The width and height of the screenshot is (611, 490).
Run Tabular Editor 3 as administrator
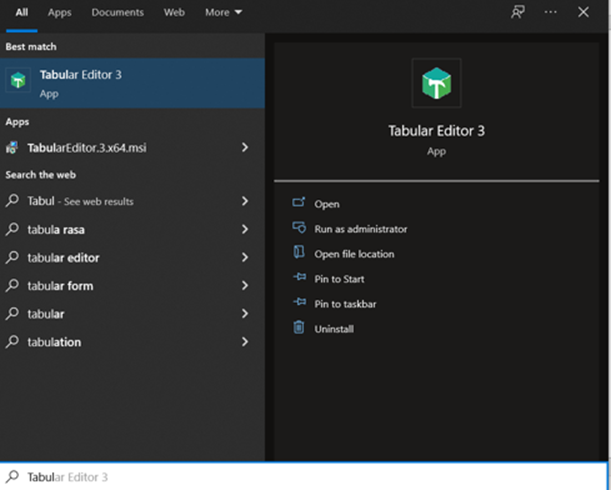[x=361, y=229]
